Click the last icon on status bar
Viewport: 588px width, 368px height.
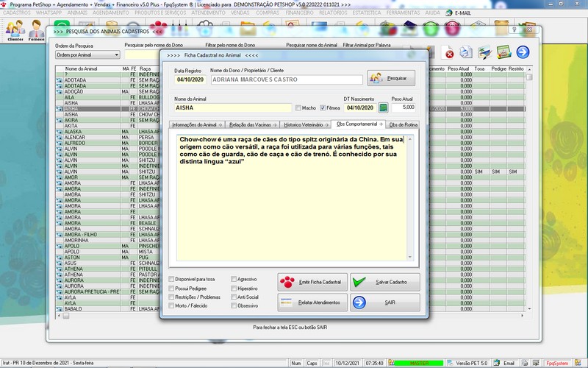[578, 363]
